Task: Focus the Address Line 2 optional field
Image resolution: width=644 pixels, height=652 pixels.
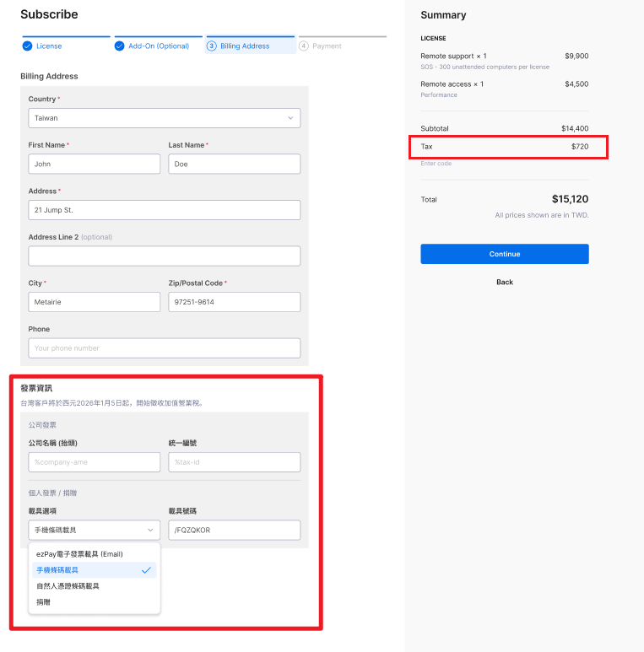Action: click(x=165, y=256)
